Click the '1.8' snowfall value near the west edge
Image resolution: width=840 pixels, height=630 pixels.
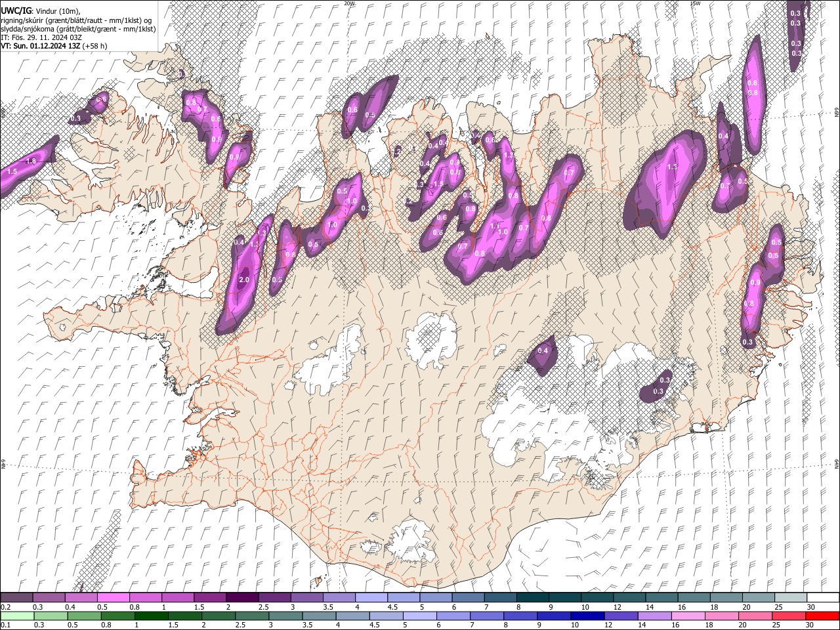tap(31, 161)
